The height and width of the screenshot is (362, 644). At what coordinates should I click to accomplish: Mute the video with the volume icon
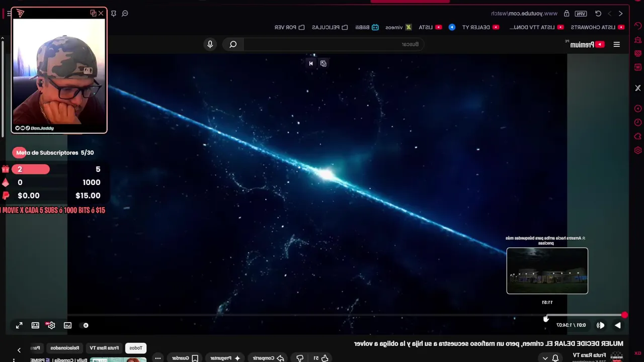point(600,325)
